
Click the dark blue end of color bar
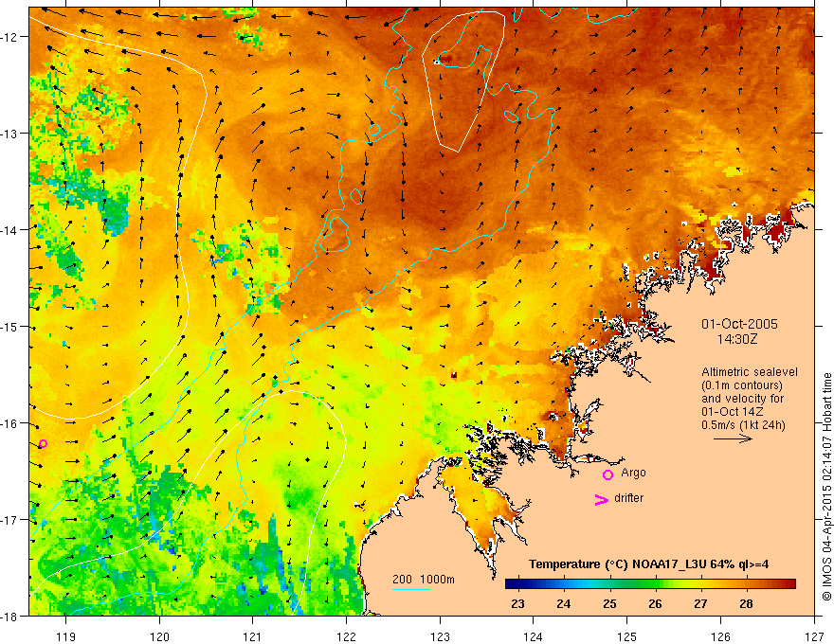pos(512,584)
